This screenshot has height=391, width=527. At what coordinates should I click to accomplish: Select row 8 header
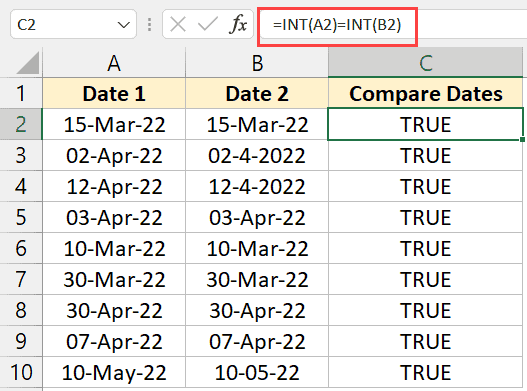click(21, 310)
